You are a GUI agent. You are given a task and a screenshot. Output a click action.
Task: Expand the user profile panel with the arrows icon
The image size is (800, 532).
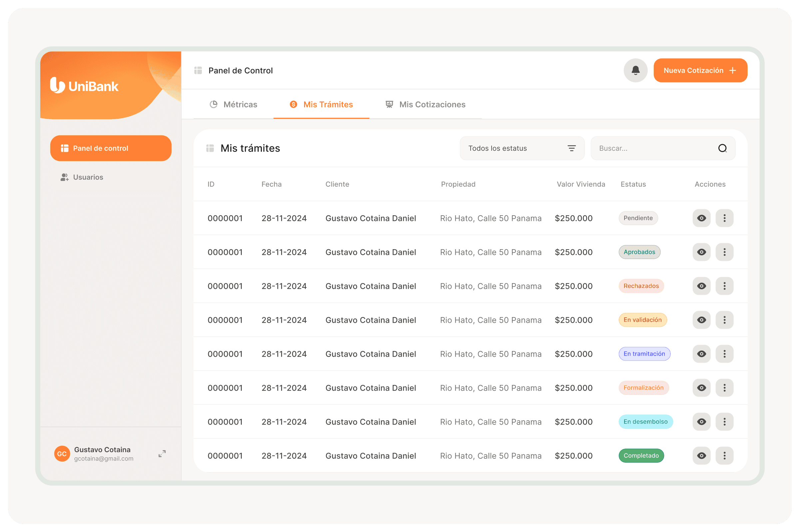coord(162,453)
